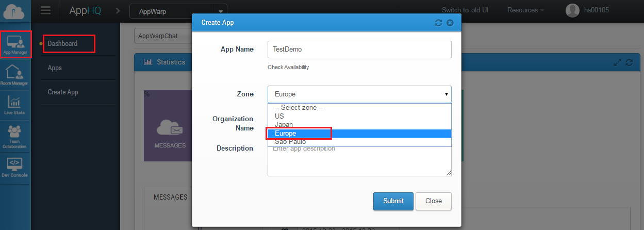Expand the Resources dropdown menu
The image size is (644, 230).
click(x=526, y=10)
